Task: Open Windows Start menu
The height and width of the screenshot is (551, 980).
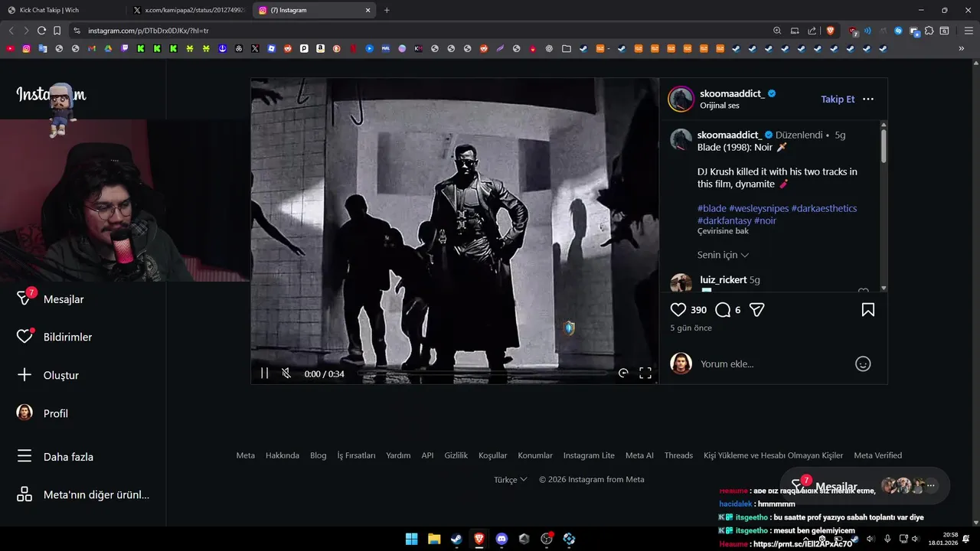Action: pos(411,539)
